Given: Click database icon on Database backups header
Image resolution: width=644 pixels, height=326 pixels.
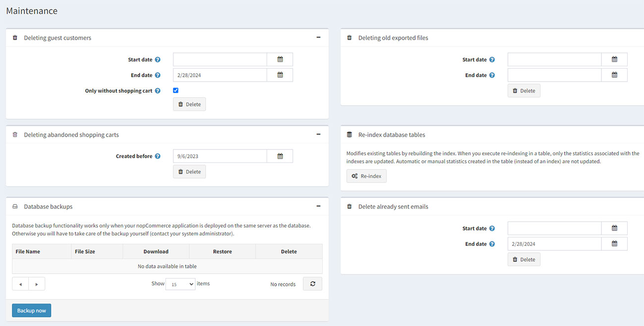Looking at the screenshot, I should [15, 206].
